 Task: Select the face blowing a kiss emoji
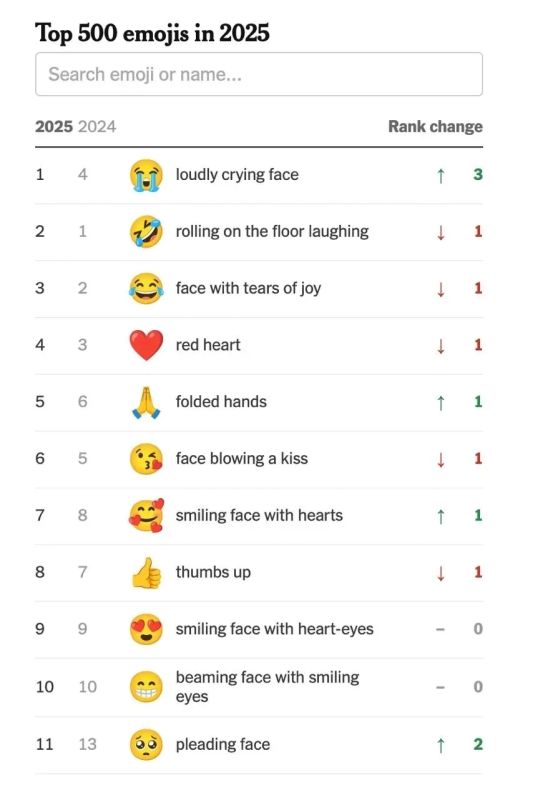pyautogui.click(x=146, y=459)
